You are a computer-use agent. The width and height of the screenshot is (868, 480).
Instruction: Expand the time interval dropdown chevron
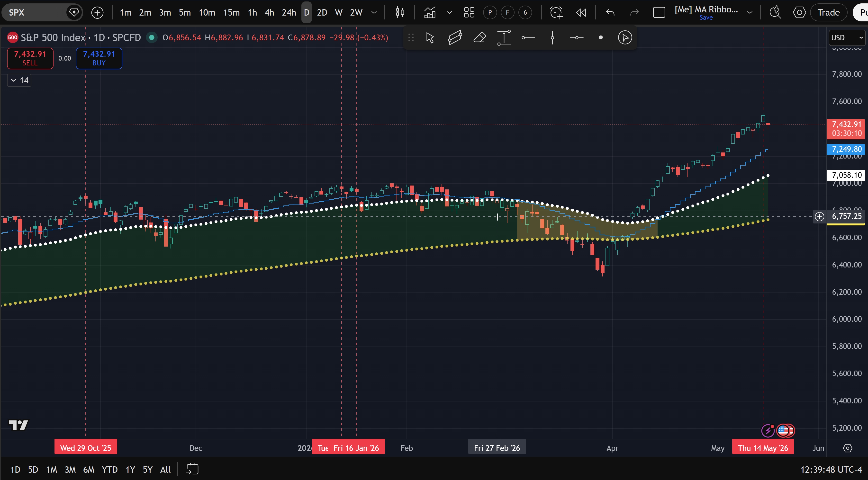click(x=374, y=13)
